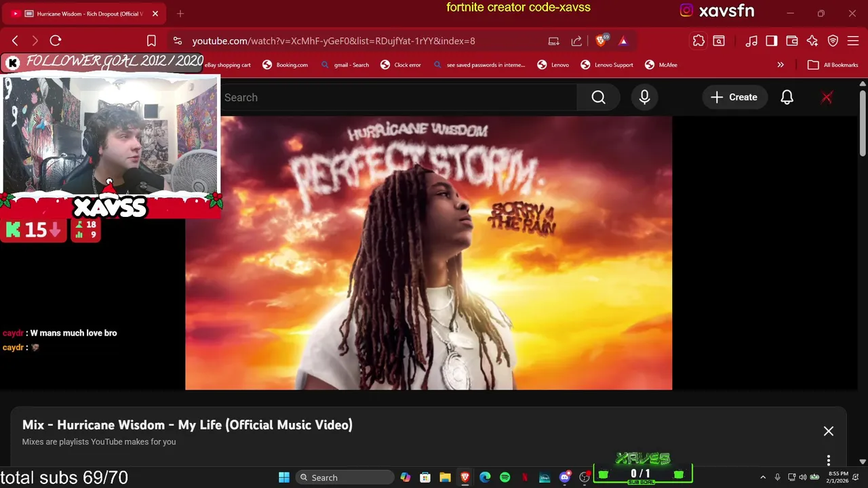Open the YouTube Create button
The image size is (868, 488).
pyautogui.click(x=734, y=98)
